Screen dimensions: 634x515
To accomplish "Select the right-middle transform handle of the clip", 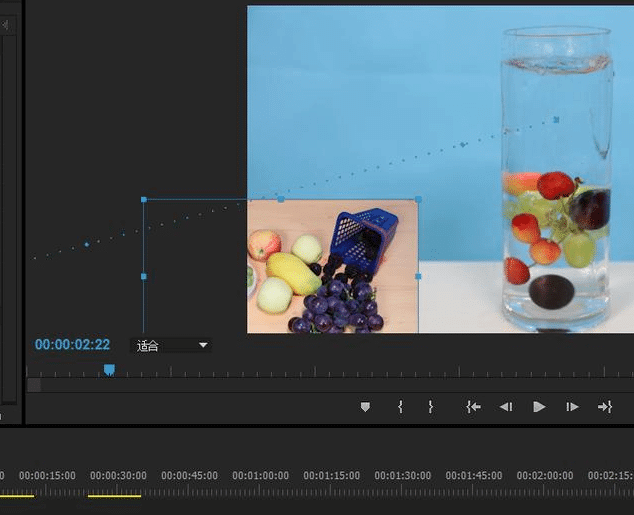I will coord(418,276).
